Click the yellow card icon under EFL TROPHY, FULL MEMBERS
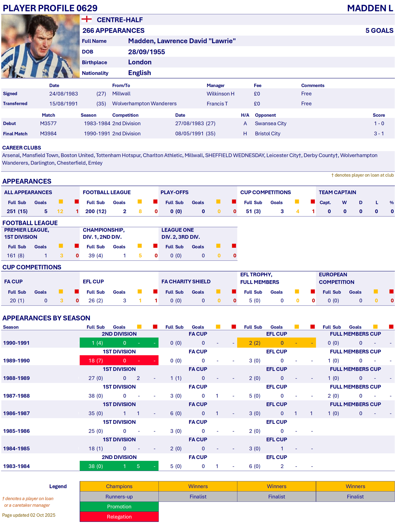 (x=297, y=291)
